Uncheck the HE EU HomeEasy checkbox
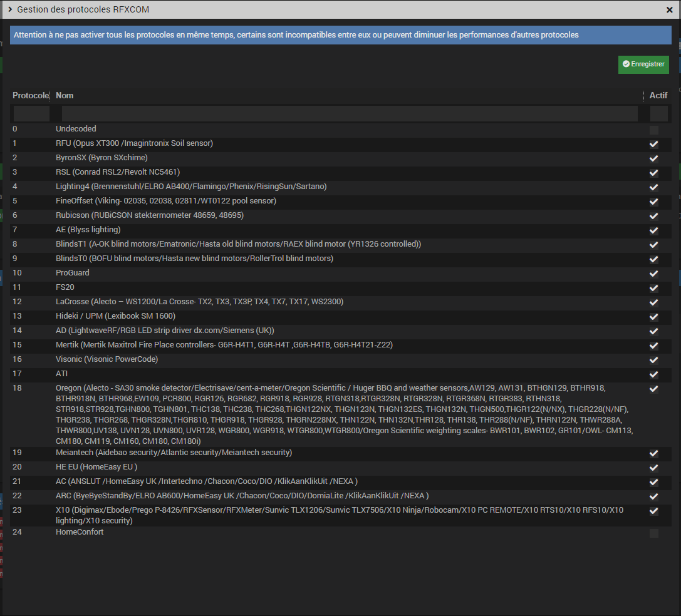 coord(653,468)
